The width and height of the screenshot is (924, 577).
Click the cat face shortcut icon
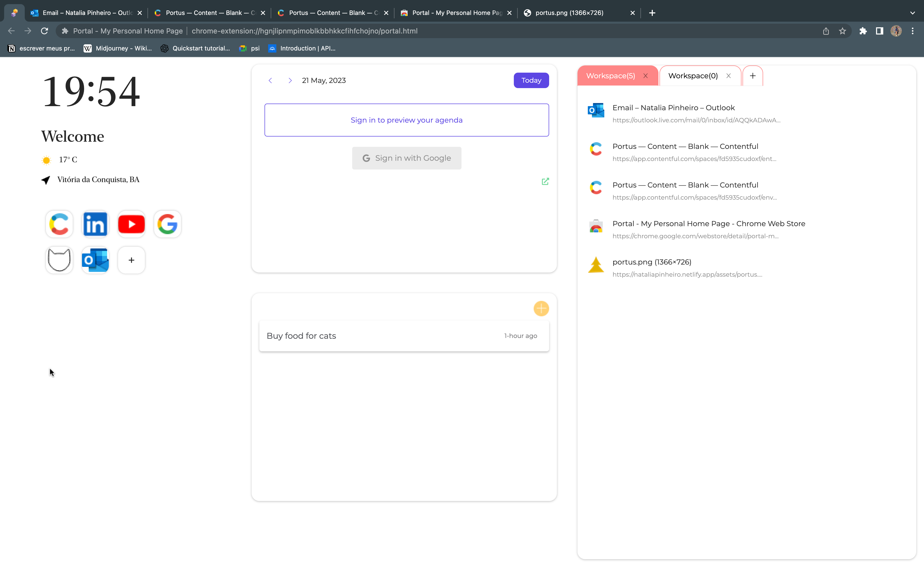click(59, 260)
